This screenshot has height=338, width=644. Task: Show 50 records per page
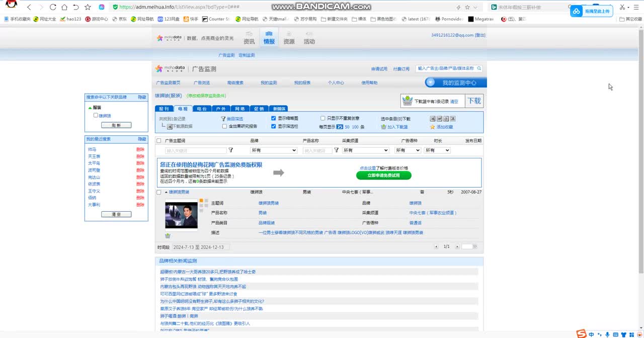347,127
